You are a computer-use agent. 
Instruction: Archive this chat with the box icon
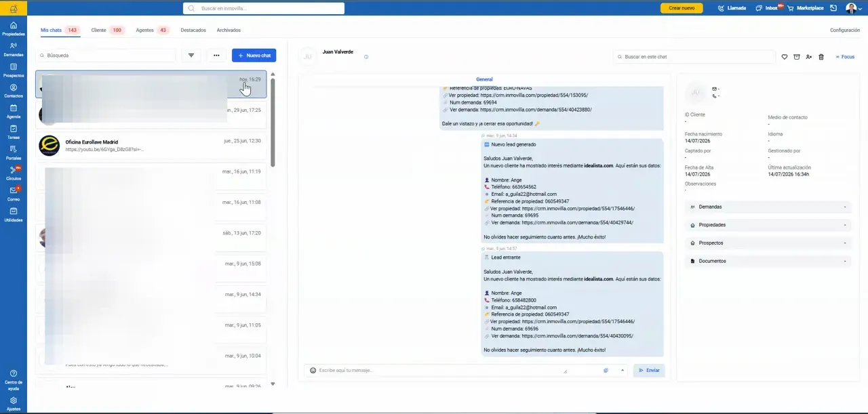coord(797,57)
